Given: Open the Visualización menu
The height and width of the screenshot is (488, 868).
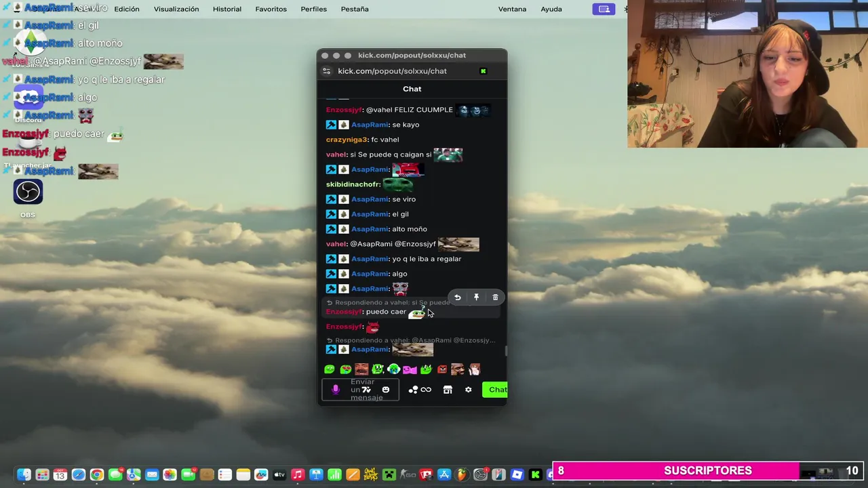Looking at the screenshot, I should (x=176, y=9).
